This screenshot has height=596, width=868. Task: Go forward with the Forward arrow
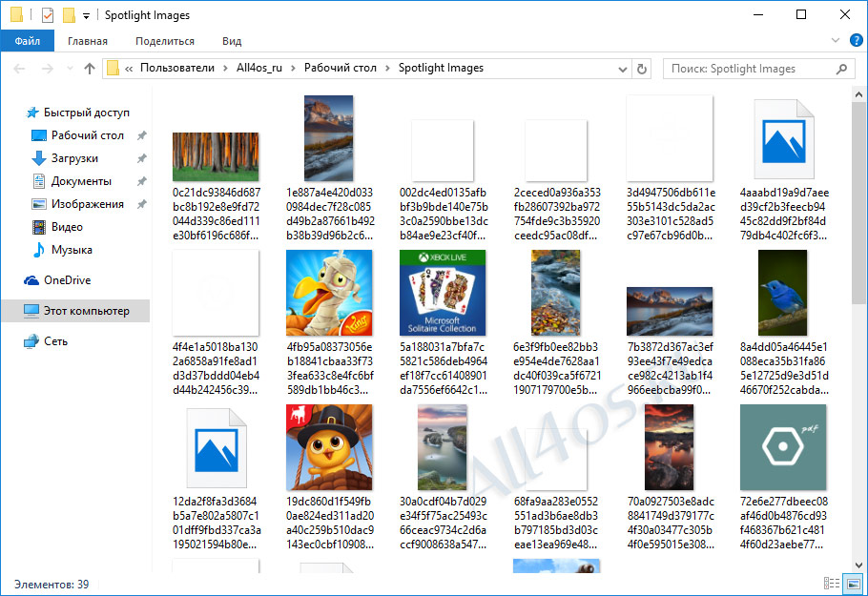click(48, 69)
